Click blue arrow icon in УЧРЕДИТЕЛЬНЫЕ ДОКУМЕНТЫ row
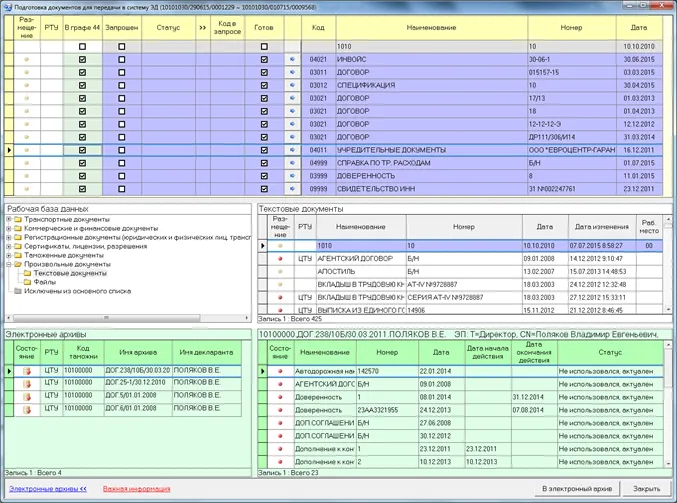 click(x=292, y=150)
